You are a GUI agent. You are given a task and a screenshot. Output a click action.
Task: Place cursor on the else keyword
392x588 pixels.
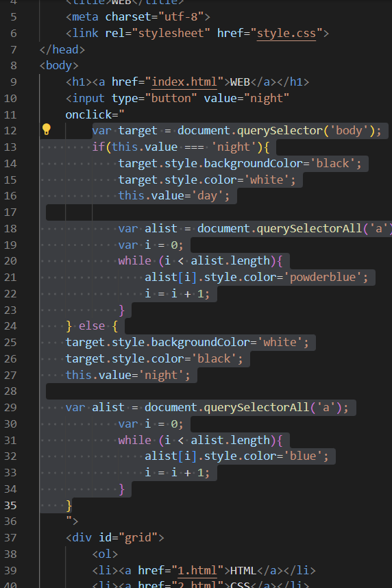pos(92,326)
